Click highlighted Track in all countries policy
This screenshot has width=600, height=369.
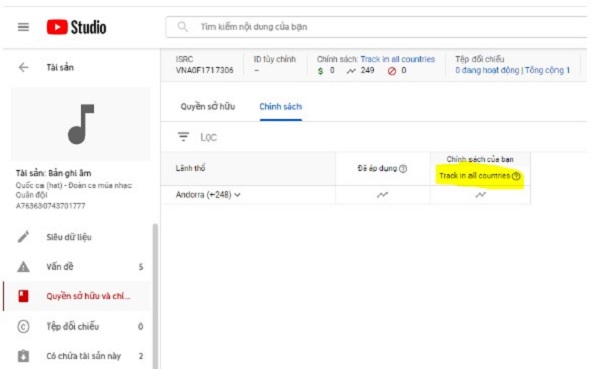474,176
